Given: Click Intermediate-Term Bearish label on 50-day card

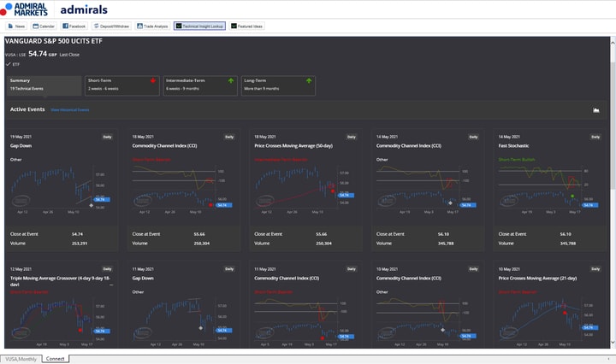Looking at the screenshot, I should click(x=281, y=160).
